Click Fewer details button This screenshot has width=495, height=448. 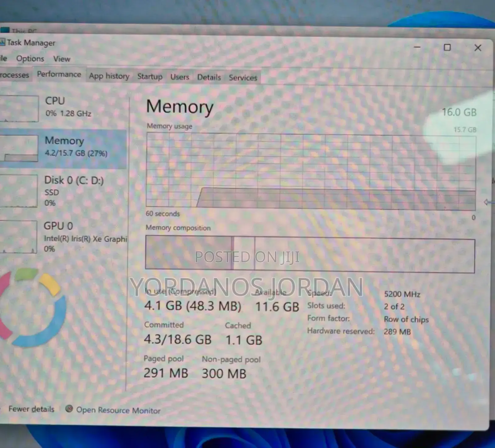[31, 409]
